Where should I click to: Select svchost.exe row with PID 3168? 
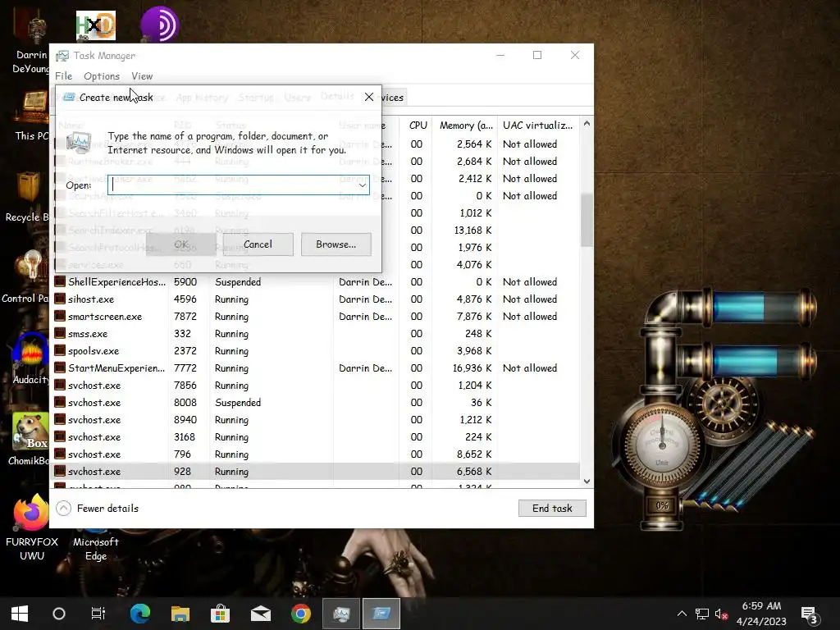tap(316, 437)
